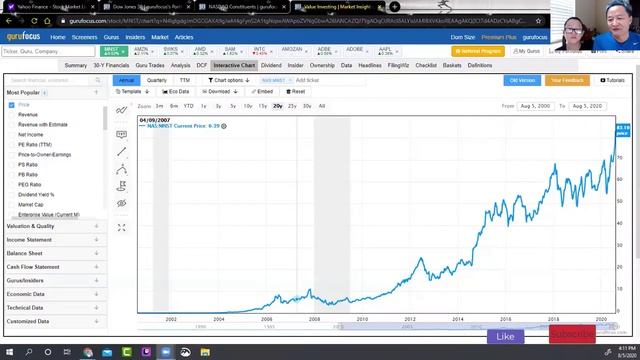Screen dimensions: 640x360
Task: Open a new browser tab
Action: (394, 7)
